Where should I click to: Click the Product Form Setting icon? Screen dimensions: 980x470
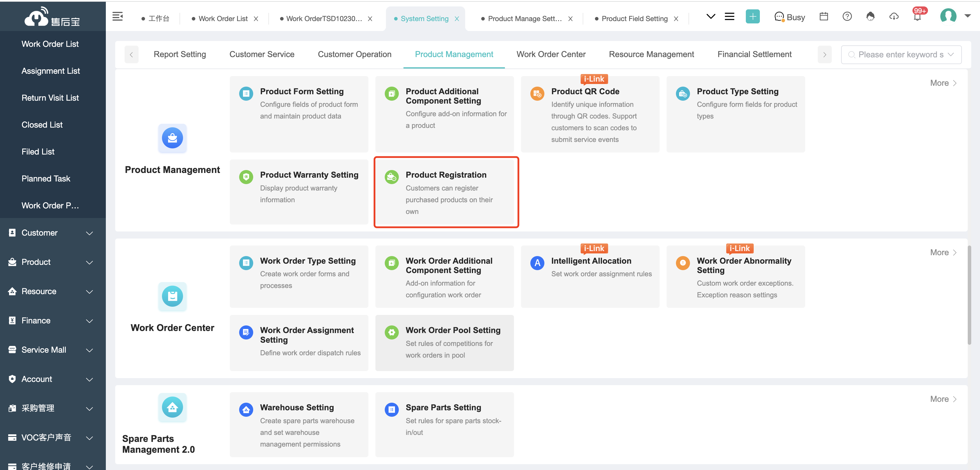[246, 93]
